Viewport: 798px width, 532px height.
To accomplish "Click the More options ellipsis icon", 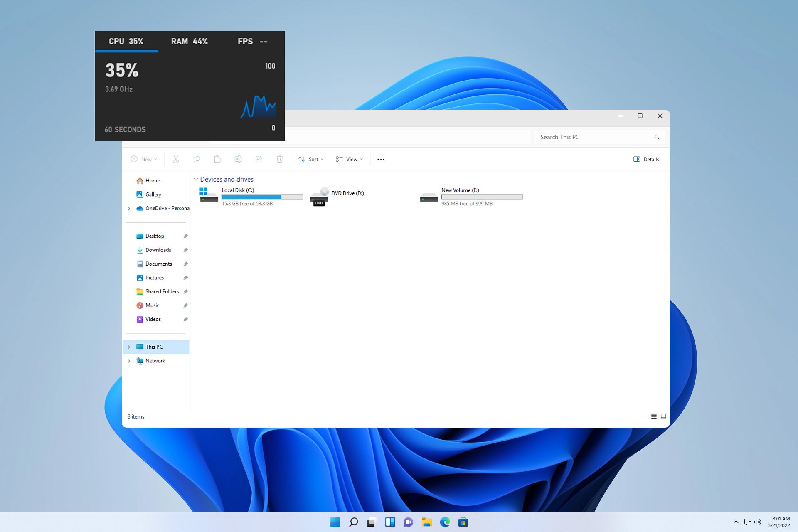I will click(381, 159).
